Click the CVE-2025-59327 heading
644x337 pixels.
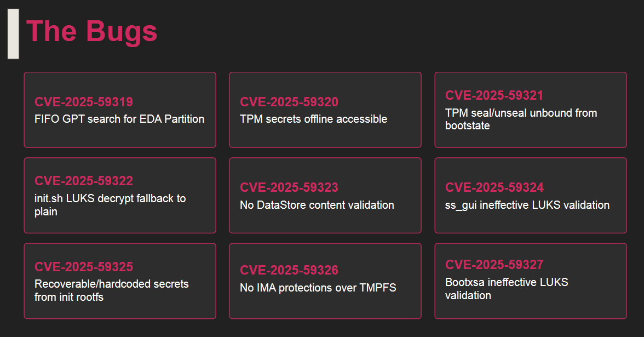point(495,265)
